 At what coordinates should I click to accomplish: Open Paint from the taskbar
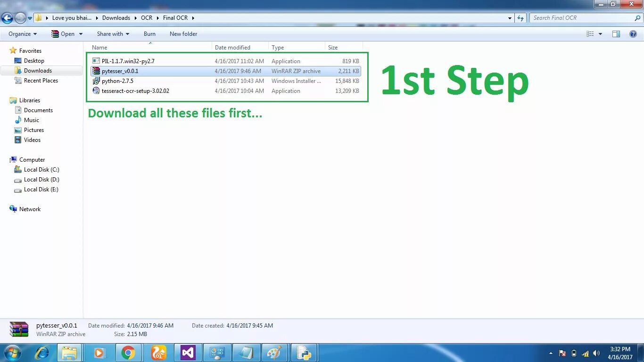pos(274,353)
